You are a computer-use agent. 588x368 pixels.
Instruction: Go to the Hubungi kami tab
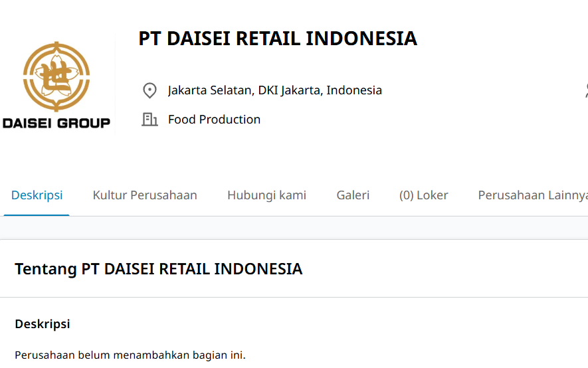coord(266,195)
